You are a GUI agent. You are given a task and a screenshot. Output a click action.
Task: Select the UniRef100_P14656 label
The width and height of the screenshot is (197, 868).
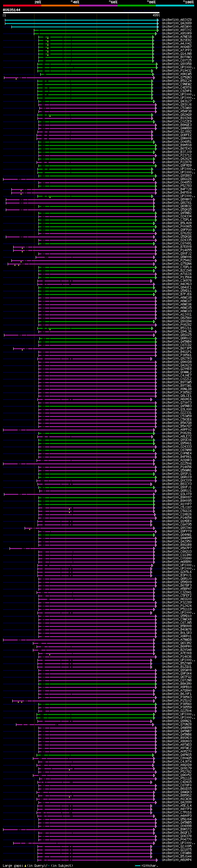click(177, 467)
